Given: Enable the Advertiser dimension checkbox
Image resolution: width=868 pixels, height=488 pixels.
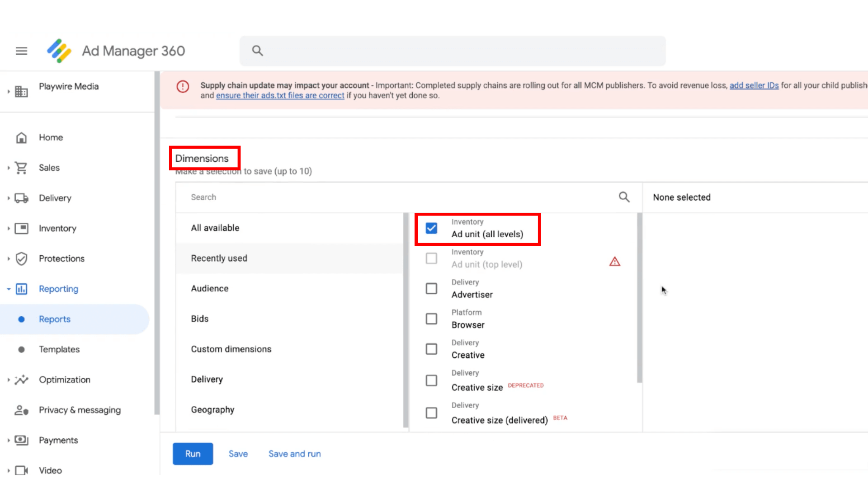Looking at the screenshot, I should (431, 288).
